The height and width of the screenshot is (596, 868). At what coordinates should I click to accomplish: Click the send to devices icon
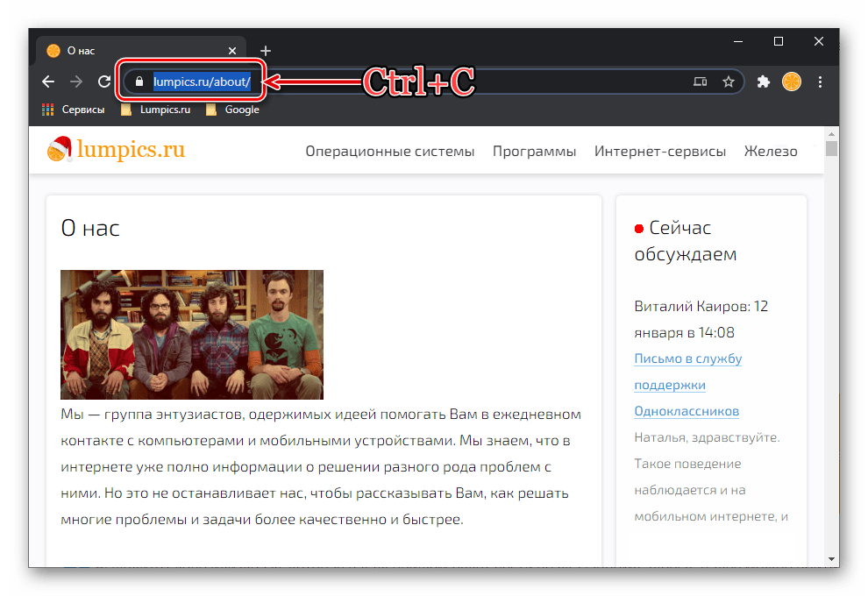701,82
